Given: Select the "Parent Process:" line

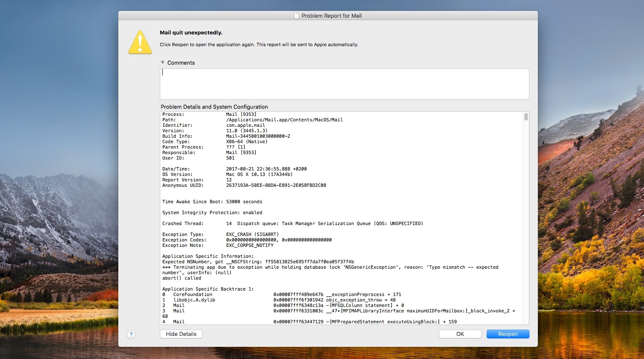Looking at the screenshot, I should [204, 147].
